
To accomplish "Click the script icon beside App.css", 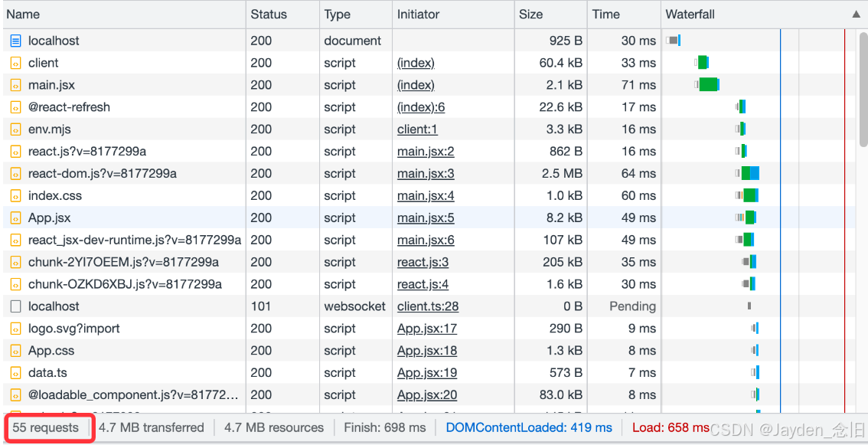I will click(x=16, y=351).
